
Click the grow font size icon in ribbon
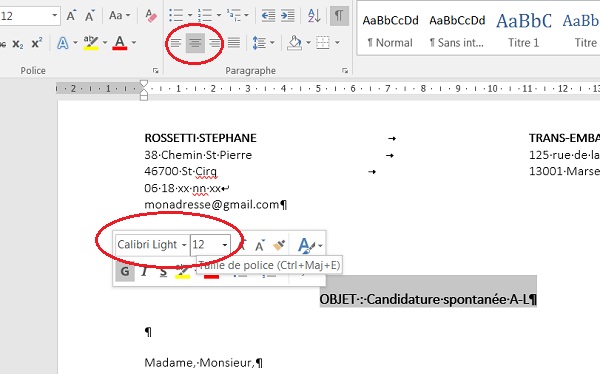click(71, 16)
